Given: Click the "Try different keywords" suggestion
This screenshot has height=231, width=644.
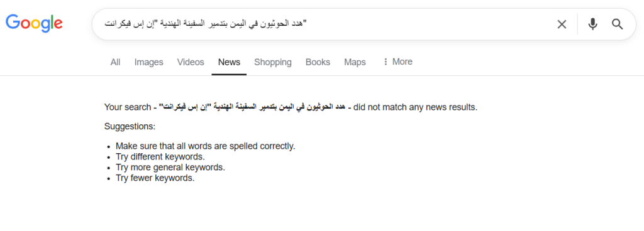Looking at the screenshot, I should tap(160, 157).
